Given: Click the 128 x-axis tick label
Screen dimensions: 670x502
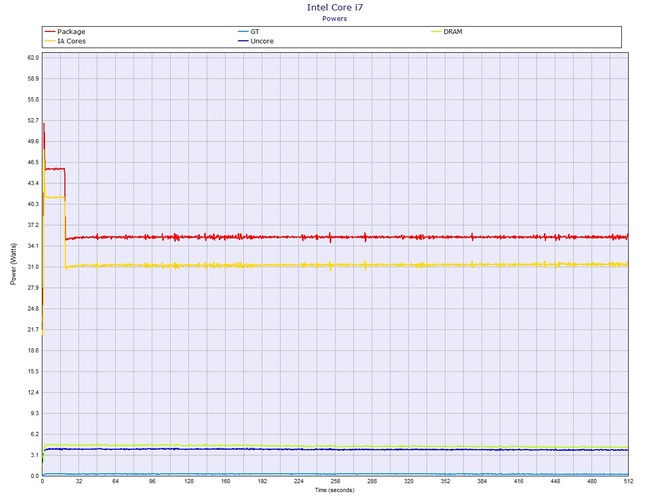Looking at the screenshot, I should click(189, 481).
